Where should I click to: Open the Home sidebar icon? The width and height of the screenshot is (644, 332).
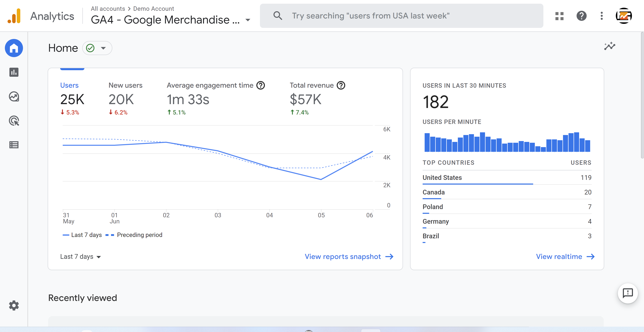pyautogui.click(x=14, y=48)
